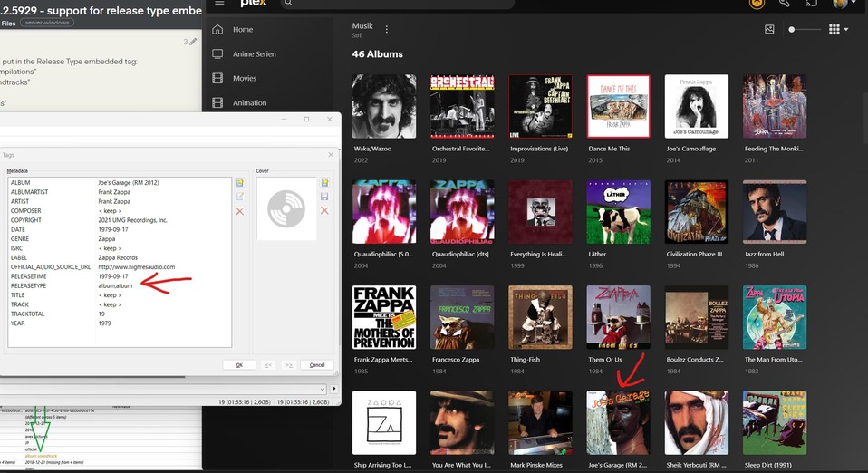The image size is (868, 473).
Task: Open Feeding The Monkies album cover
Action: point(775,106)
